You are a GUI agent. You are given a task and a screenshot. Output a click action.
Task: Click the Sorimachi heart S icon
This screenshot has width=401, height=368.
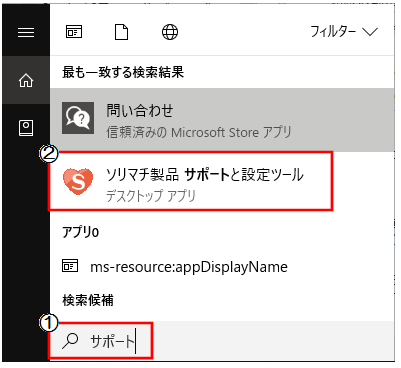click(78, 181)
